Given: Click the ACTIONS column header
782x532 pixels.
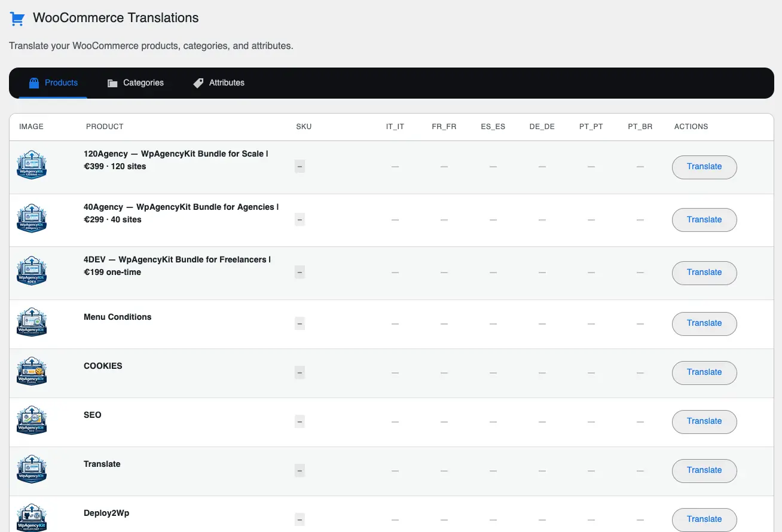Looking at the screenshot, I should tap(691, 127).
